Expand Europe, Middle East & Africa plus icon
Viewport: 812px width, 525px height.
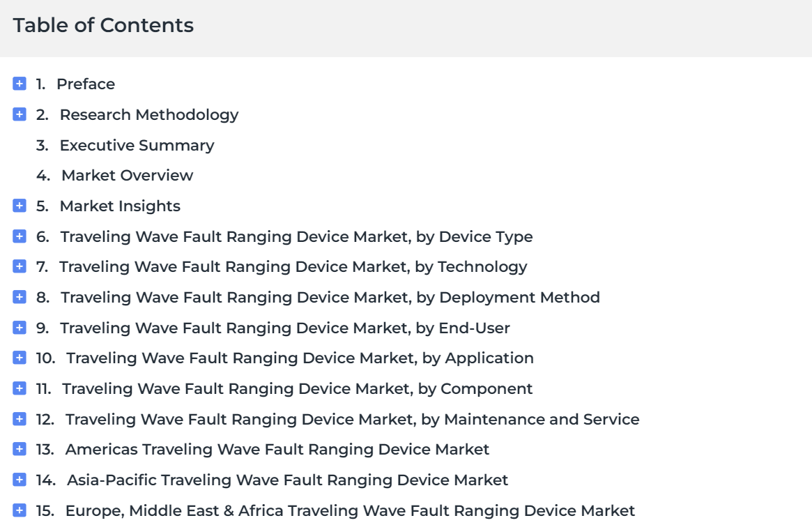(x=19, y=510)
